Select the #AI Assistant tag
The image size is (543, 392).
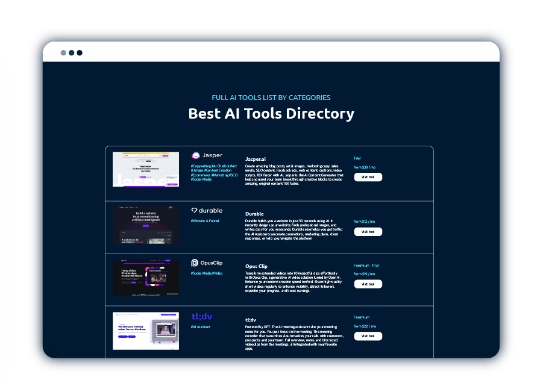(201, 327)
